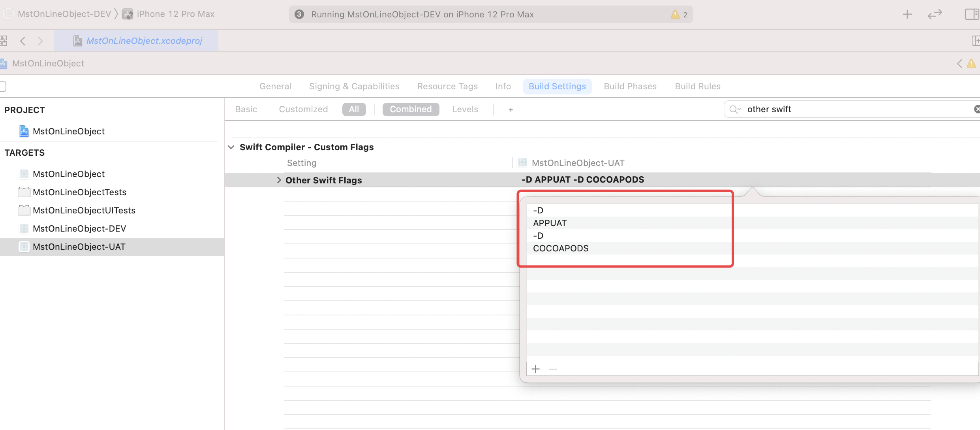Open the Build Rules tab
Image resolution: width=980 pixels, height=430 pixels.
point(698,86)
